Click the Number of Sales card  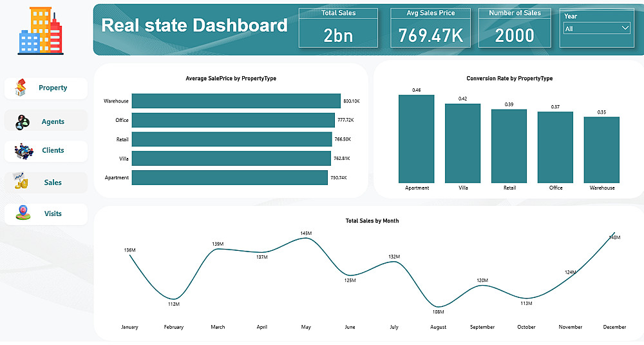pos(515,28)
